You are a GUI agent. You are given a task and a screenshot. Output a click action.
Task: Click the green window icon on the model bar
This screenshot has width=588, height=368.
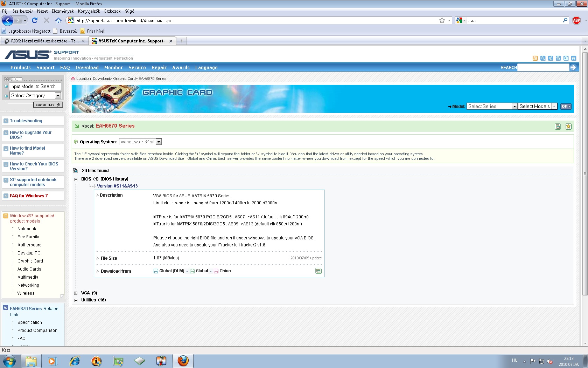pyautogui.click(x=558, y=127)
